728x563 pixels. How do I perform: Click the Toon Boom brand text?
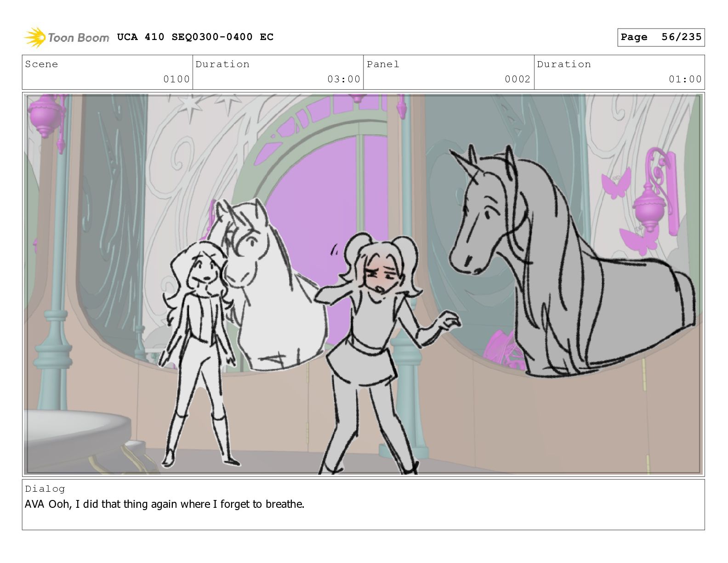pos(79,38)
